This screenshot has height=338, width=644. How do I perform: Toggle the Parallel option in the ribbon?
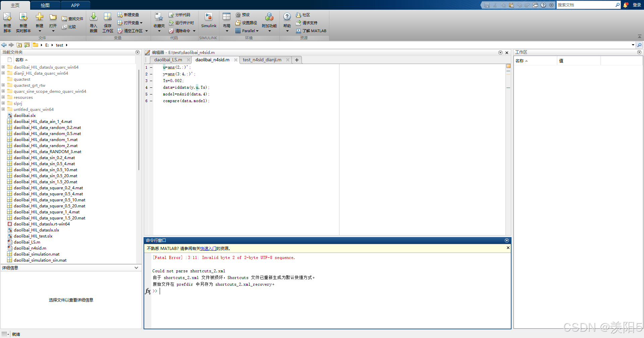coord(247,30)
